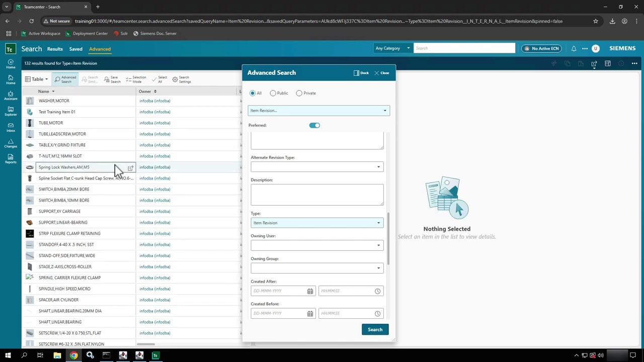Open the user avatar U menu
This screenshot has height=362, width=644.
click(596, 48)
